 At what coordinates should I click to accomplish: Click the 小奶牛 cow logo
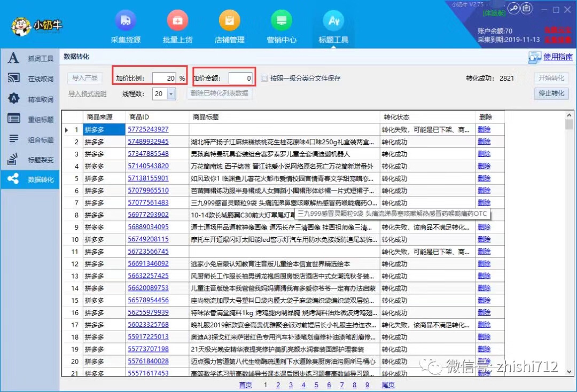click(21, 27)
